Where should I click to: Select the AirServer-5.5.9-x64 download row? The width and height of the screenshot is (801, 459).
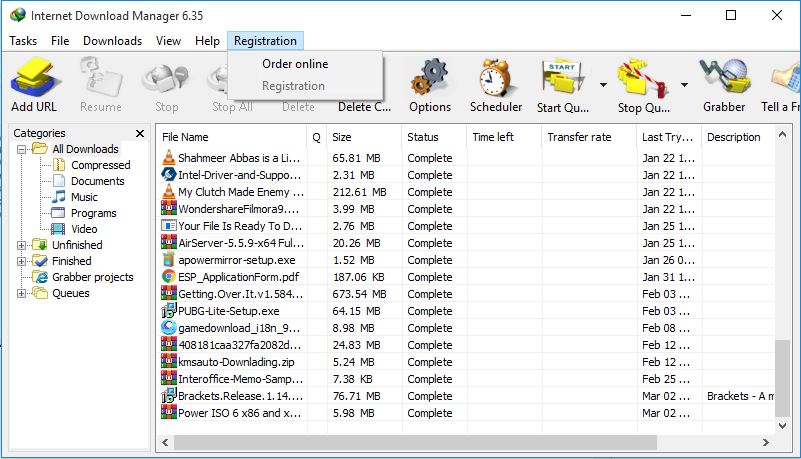(x=467, y=243)
